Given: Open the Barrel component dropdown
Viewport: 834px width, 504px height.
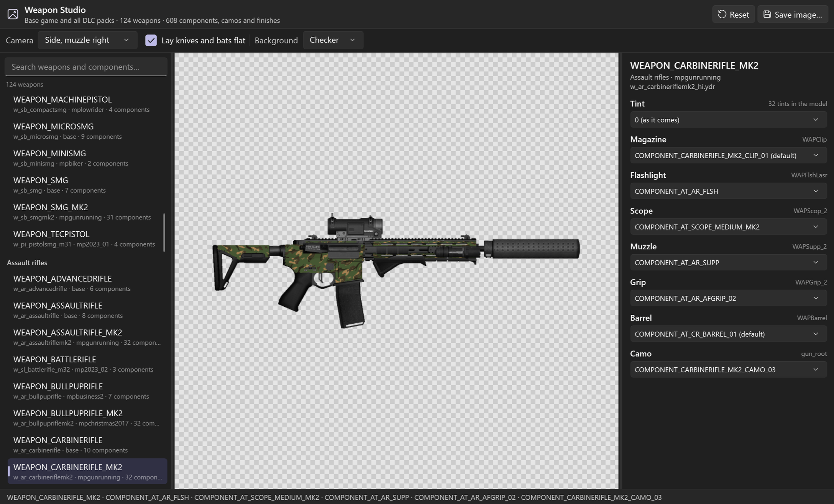Looking at the screenshot, I should [x=728, y=334].
